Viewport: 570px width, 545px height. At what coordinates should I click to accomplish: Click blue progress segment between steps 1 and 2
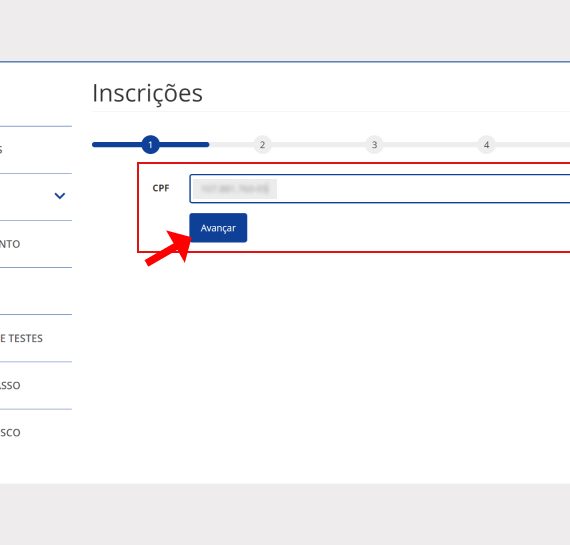184,145
